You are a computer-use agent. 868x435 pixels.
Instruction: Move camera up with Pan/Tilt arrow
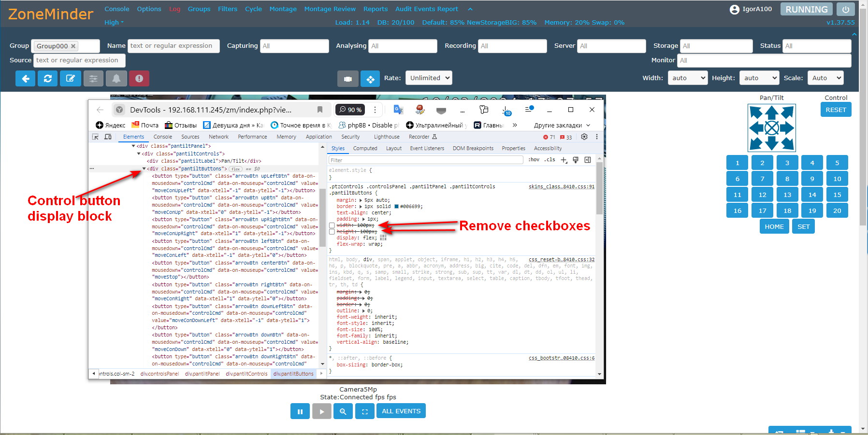(x=772, y=112)
